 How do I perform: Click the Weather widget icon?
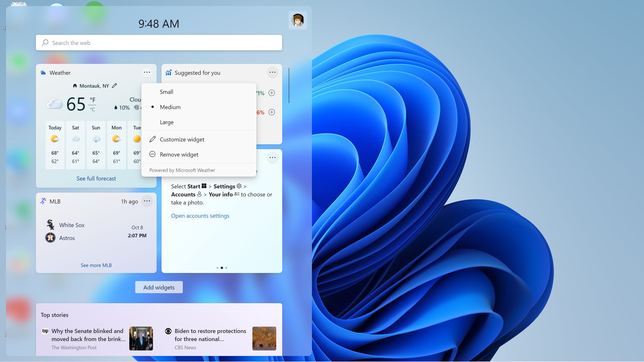click(x=43, y=72)
